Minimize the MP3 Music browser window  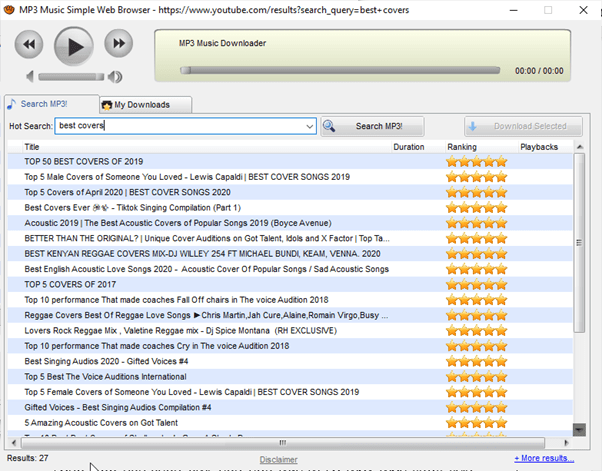(x=513, y=10)
